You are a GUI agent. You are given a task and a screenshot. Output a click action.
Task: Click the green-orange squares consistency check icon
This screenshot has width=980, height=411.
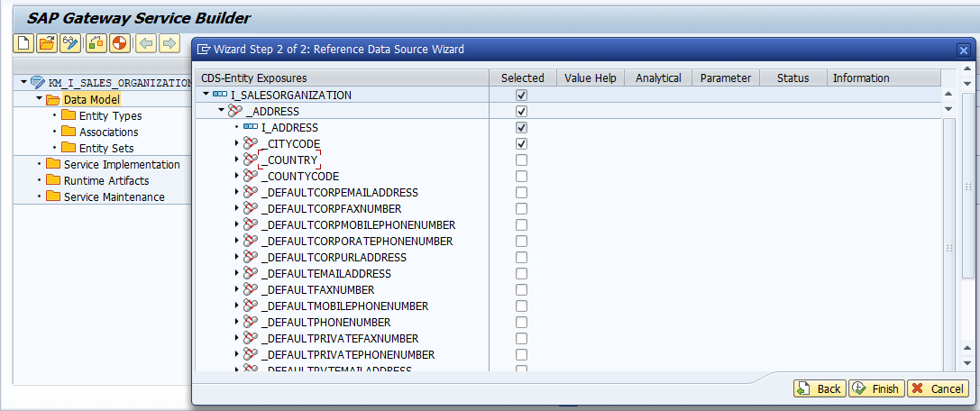tap(96, 43)
